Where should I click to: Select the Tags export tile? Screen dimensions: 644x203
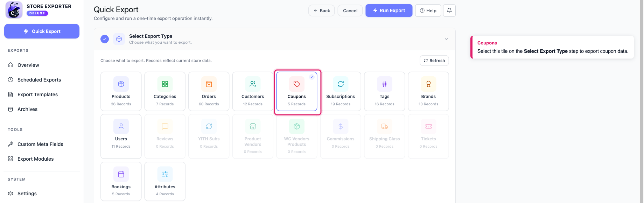(385, 91)
